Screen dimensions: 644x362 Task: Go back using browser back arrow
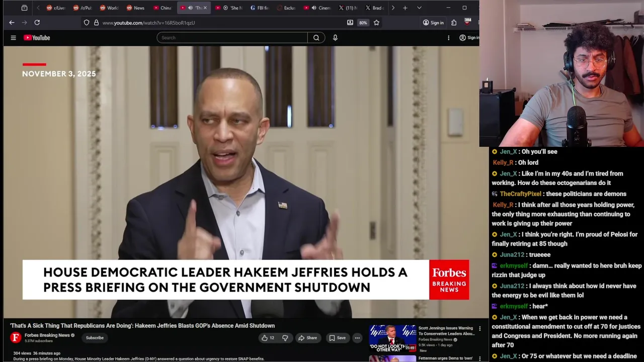(x=12, y=23)
